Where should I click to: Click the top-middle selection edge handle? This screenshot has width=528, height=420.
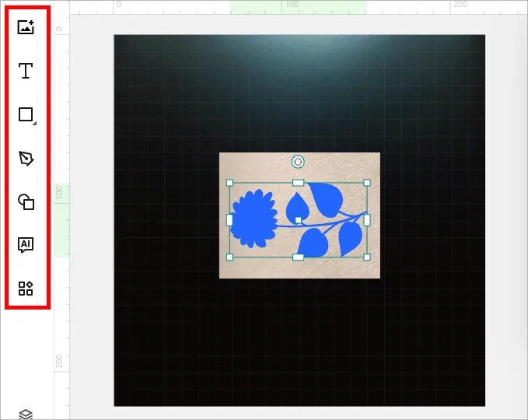pos(298,183)
